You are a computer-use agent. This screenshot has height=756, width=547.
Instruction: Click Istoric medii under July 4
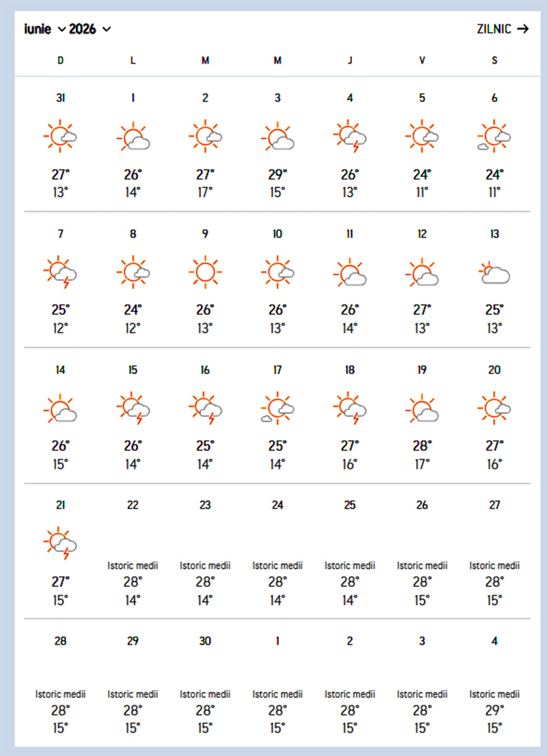[x=494, y=694]
